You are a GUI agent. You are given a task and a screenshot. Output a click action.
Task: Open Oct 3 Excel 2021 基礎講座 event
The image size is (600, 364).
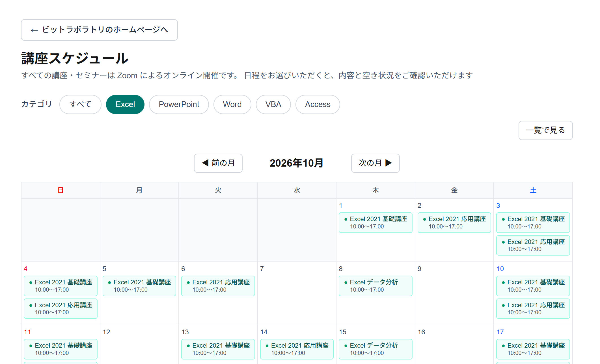coord(533,223)
